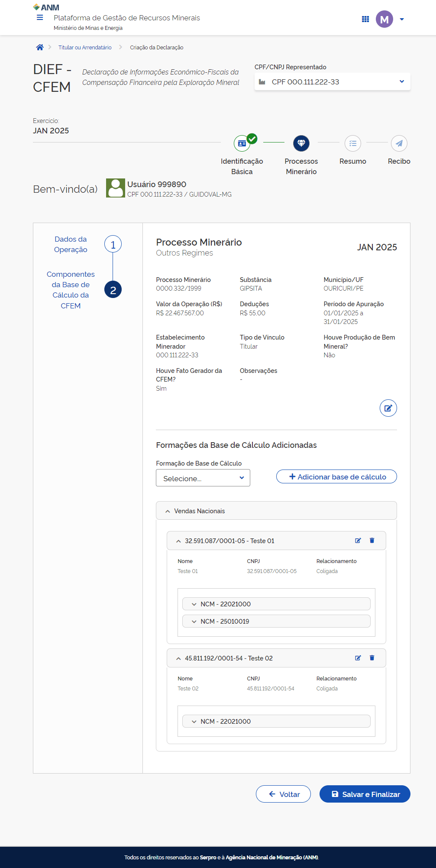Open the hamburger navigation menu

40,18
